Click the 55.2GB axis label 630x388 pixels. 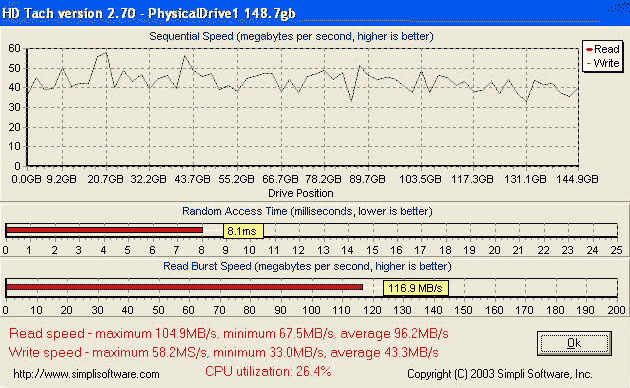coord(236,179)
